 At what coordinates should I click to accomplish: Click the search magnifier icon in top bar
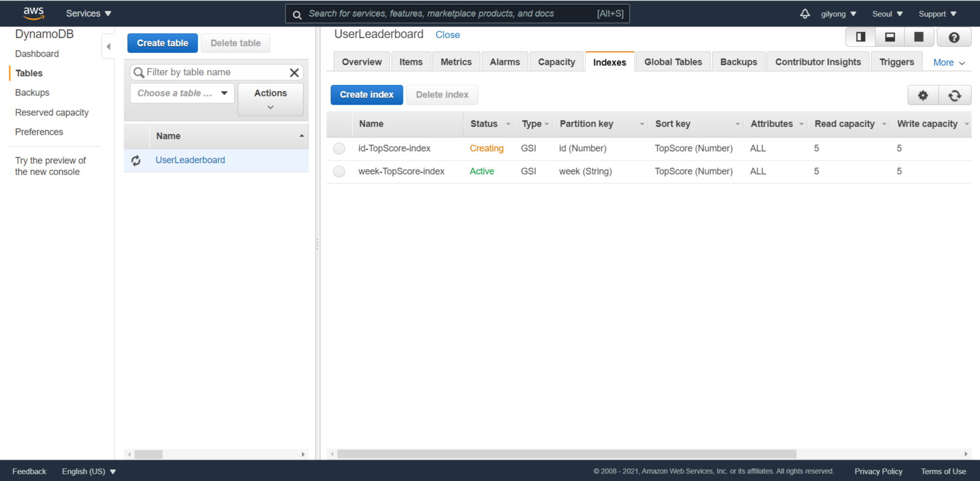point(297,14)
